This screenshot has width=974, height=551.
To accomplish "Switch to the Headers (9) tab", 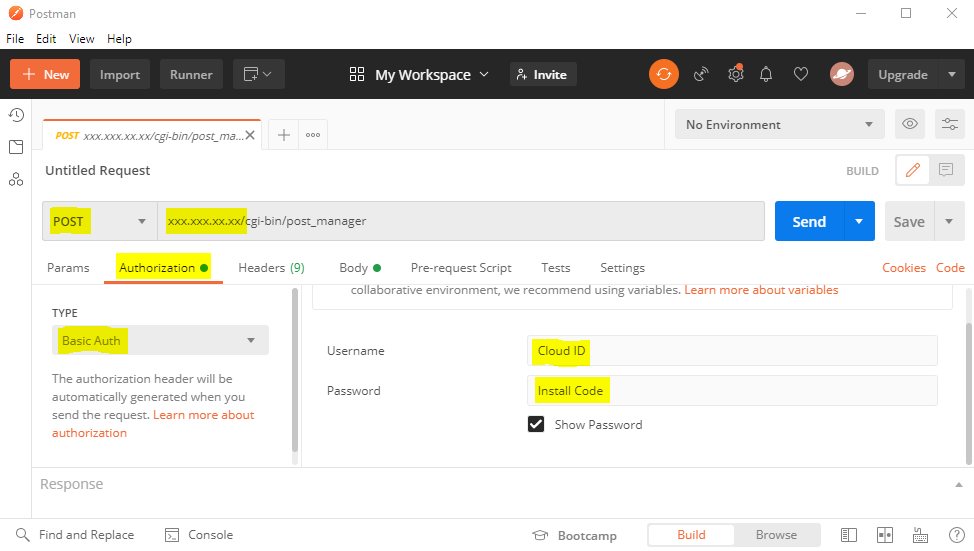I will coord(271,268).
